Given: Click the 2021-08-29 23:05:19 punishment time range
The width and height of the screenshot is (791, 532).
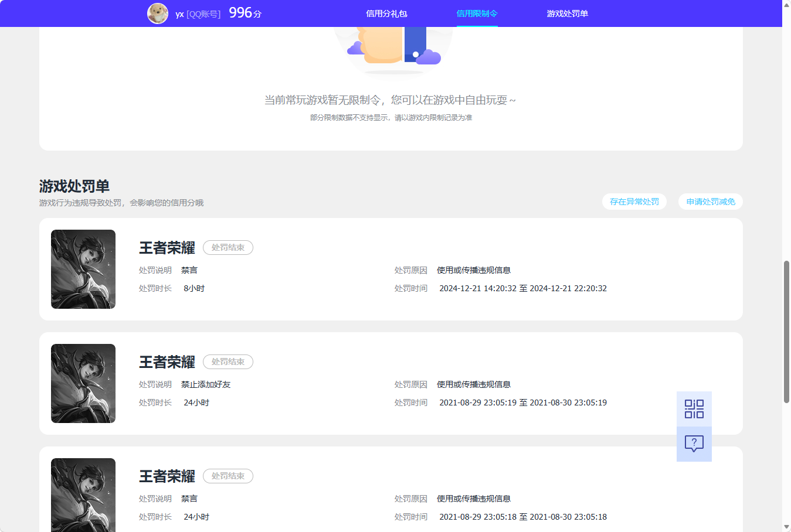Looking at the screenshot, I should coord(523,403).
